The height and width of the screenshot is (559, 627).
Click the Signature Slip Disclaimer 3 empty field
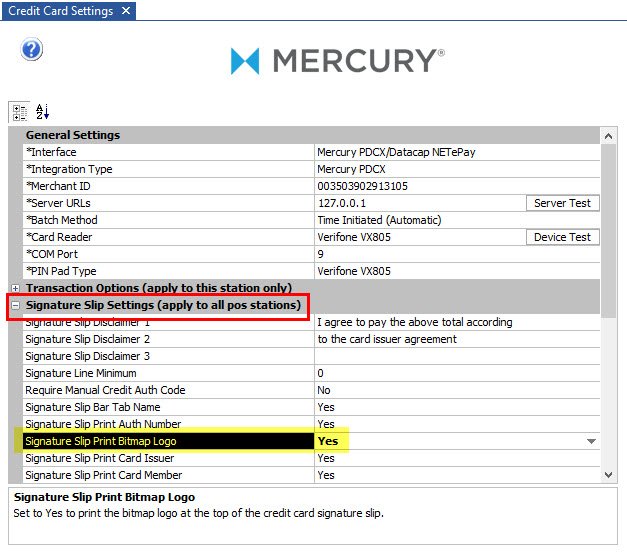coord(457,356)
